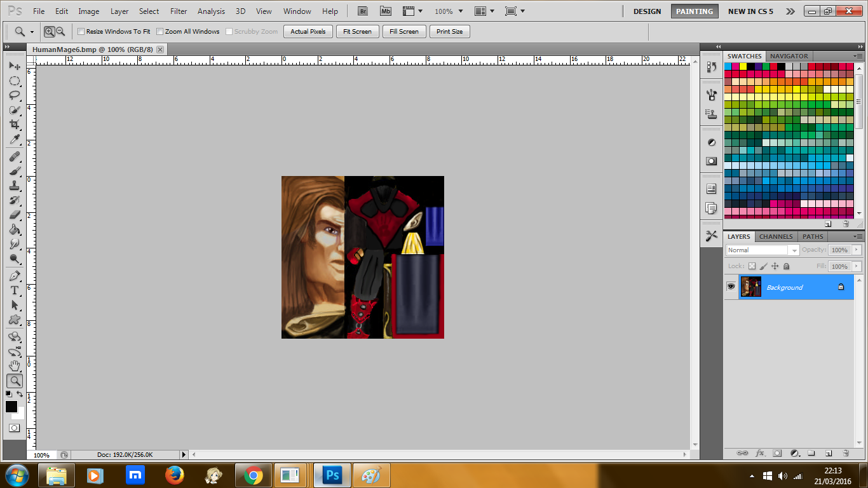
Task: Open the Swatches panel options menu
Action: [x=857, y=56]
